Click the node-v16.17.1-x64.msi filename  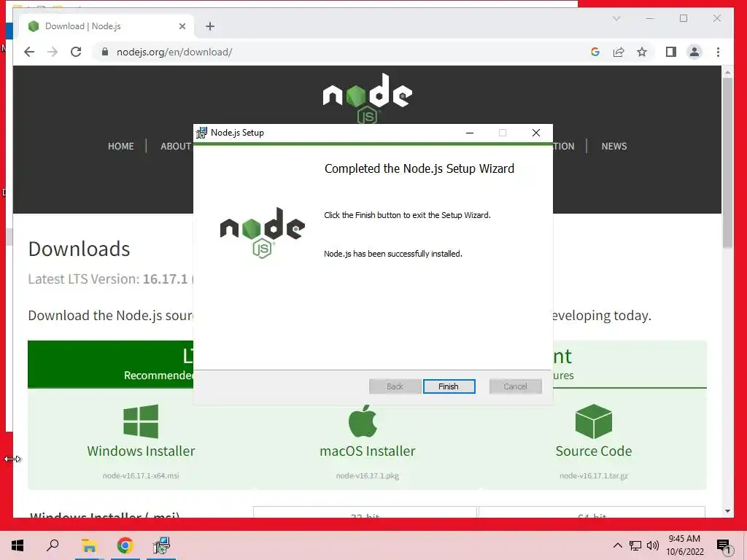(x=141, y=475)
